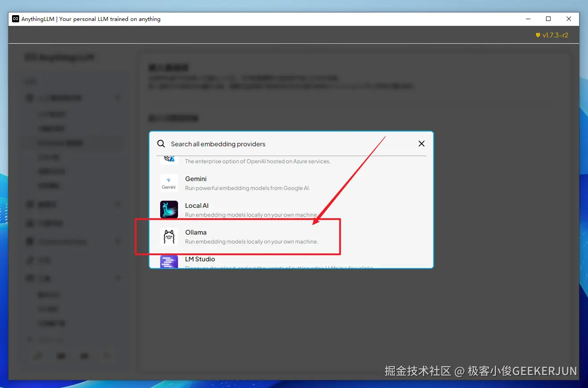
Task: Close the AnythingLLM window
Action: (x=569, y=19)
